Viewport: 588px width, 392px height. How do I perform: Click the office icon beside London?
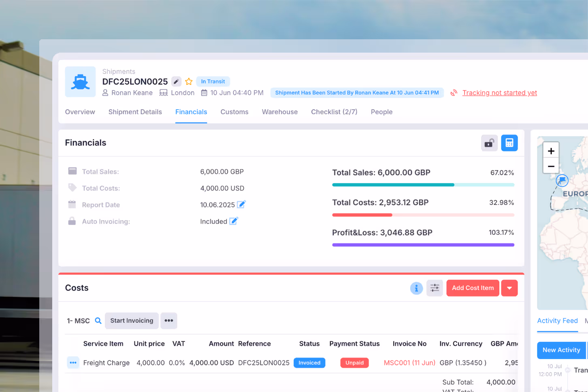pyautogui.click(x=164, y=93)
